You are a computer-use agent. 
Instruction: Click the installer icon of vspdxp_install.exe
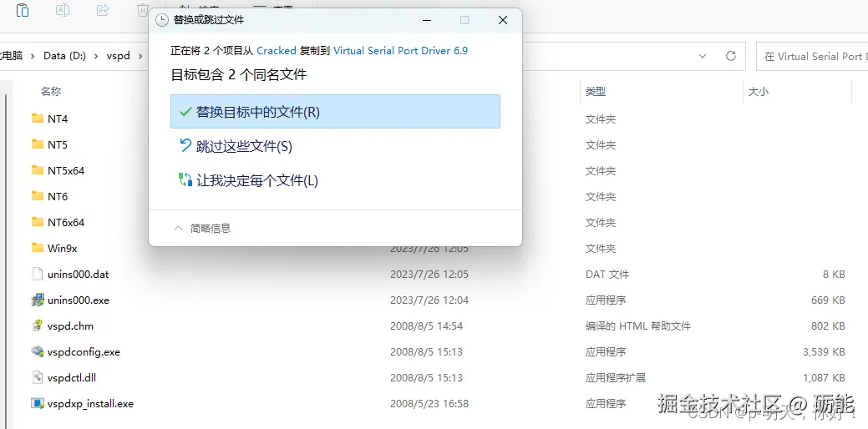tap(38, 404)
